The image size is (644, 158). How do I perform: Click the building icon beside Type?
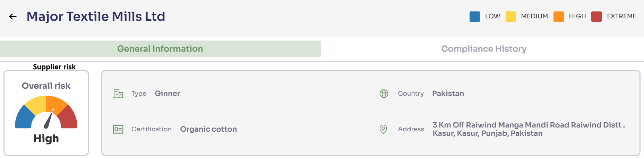click(118, 94)
